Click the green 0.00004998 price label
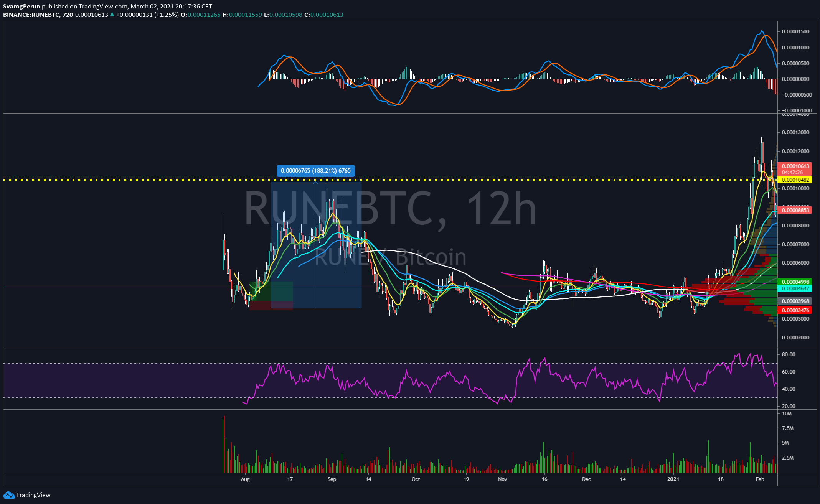The height and width of the screenshot is (504, 820). [795, 282]
